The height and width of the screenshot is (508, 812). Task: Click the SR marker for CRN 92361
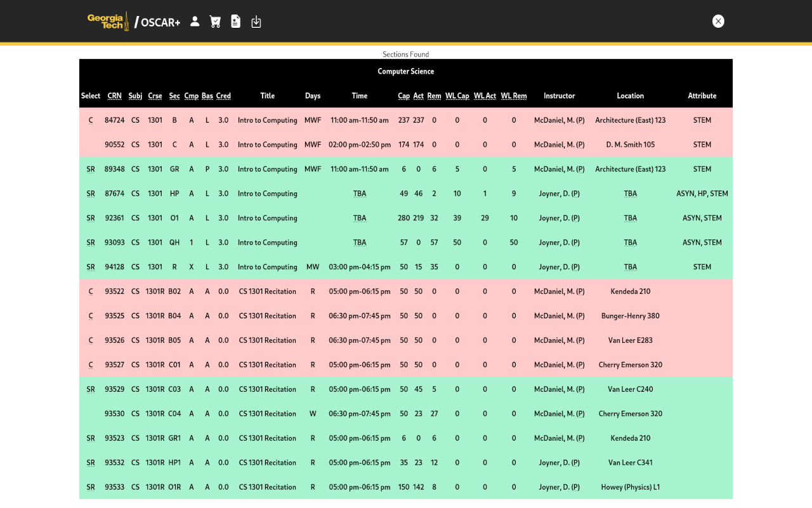91,218
